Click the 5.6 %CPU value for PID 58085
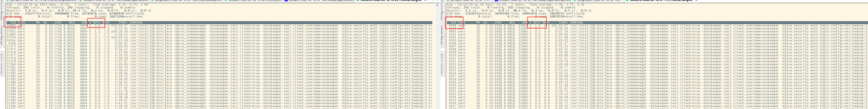This screenshot has height=109, width=868. coord(98,26)
